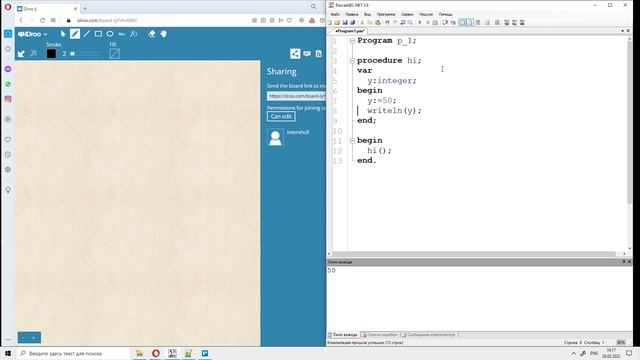
Task: Select the IDroo pencil drawing tool
Action: (x=75, y=34)
